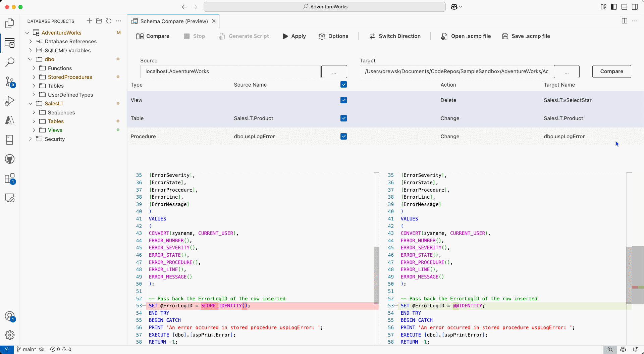644x354 pixels.
Task: Select the Search sidebar icon
Action: [x=10, y=62]
